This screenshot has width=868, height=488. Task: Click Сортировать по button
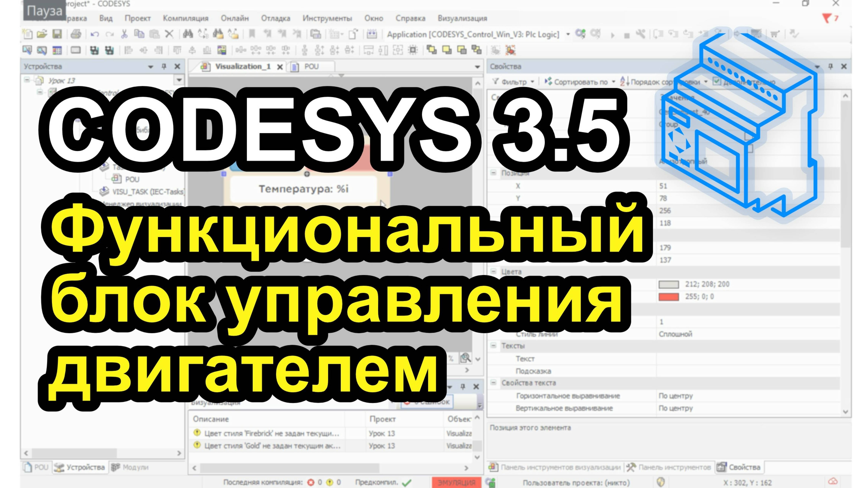[x=580, y=81]
